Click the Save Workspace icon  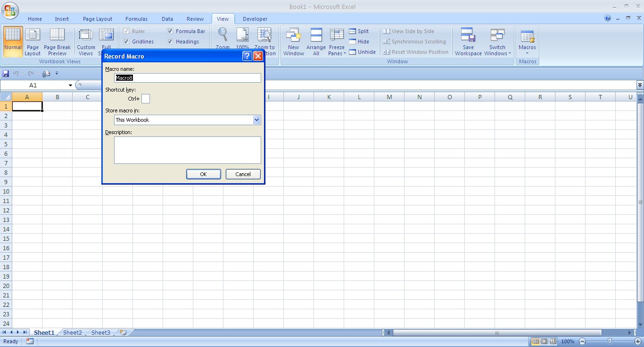(x=468, y=42)
